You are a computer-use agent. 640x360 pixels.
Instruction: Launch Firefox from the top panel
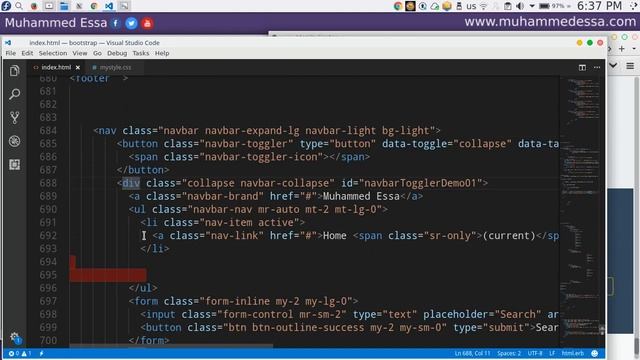pos(34,6)
